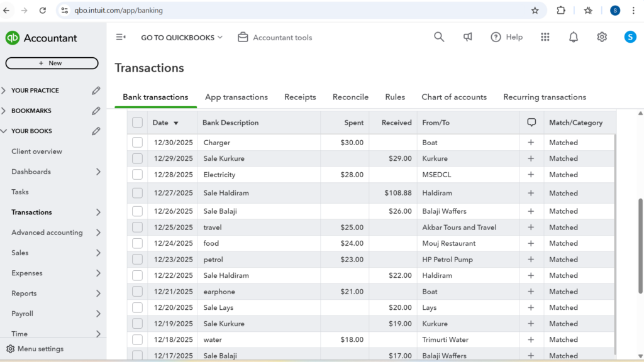Collapse the sidebar with the menu toggle icon
The image size is (644, 362).
pyautogui.click(x=121, y=37)
